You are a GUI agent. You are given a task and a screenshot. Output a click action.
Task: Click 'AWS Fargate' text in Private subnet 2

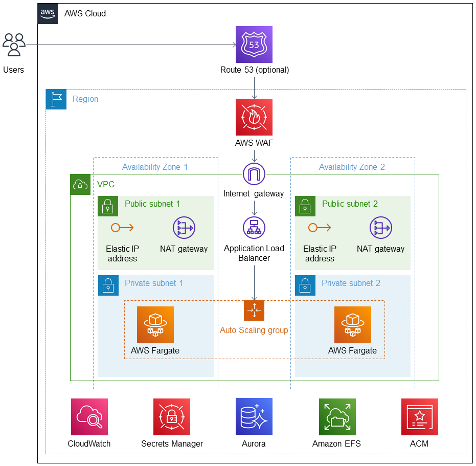click(352, 350)
